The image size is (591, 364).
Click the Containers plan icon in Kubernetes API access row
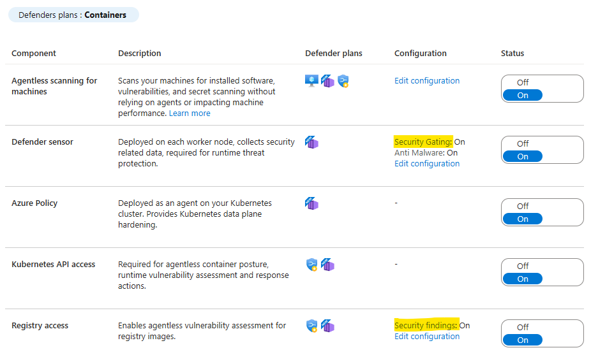point(327,265)
